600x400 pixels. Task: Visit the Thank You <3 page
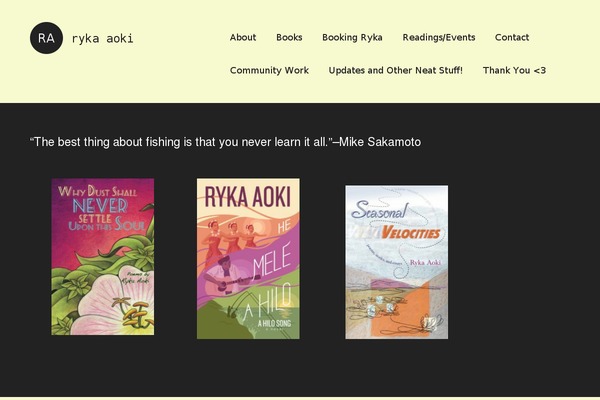click(x=514, y=70)
